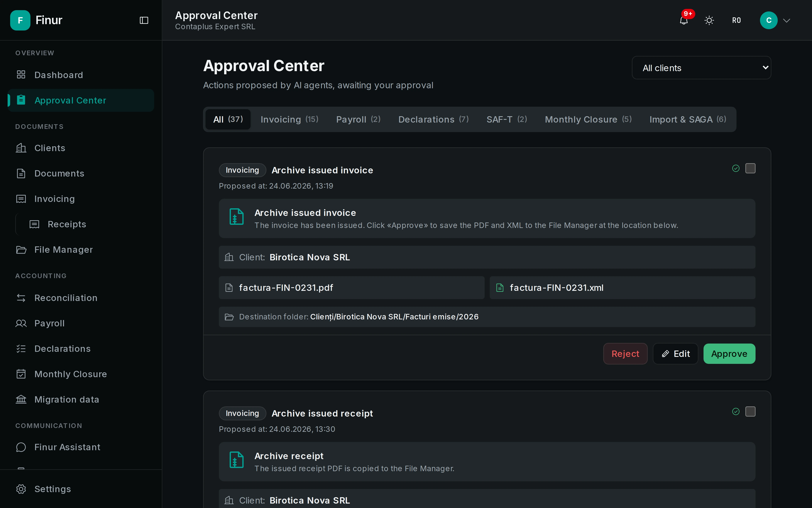Open Migration data in sidebar
The width and height of the screenshot is (812, 508).
click(81, 399)
